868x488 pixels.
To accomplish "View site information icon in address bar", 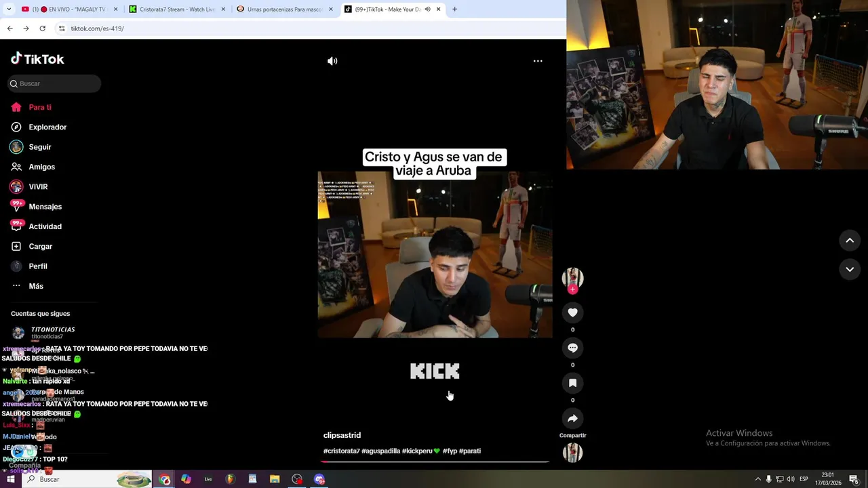I will 62,28.
